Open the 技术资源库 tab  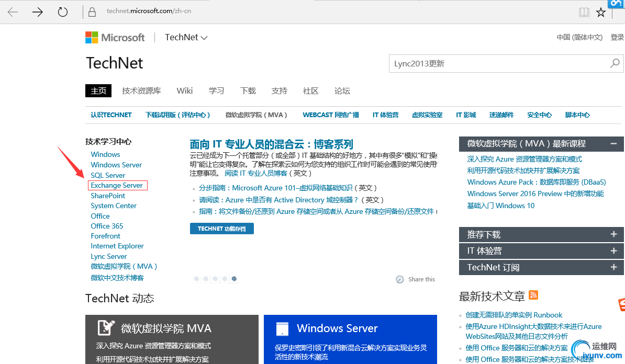[x=141, y=91]
